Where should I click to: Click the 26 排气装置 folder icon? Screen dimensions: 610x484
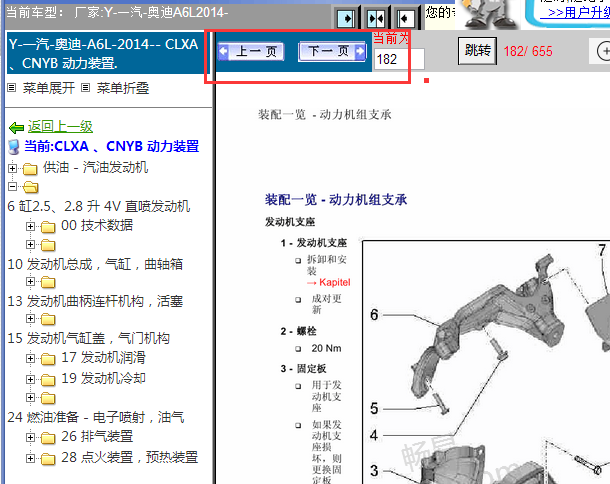tap(48, 438)
